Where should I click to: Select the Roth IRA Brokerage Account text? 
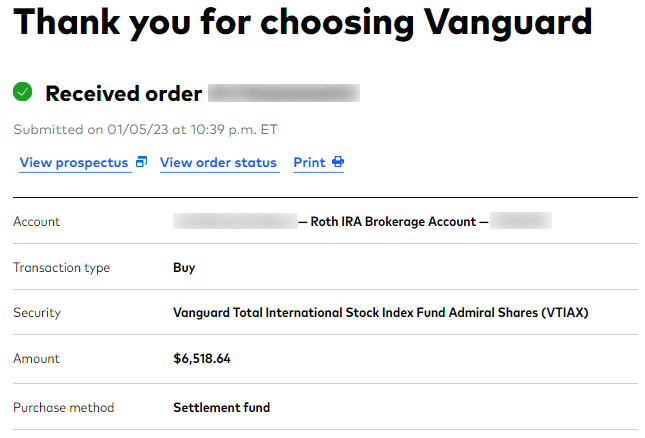[x=393, y=222]
